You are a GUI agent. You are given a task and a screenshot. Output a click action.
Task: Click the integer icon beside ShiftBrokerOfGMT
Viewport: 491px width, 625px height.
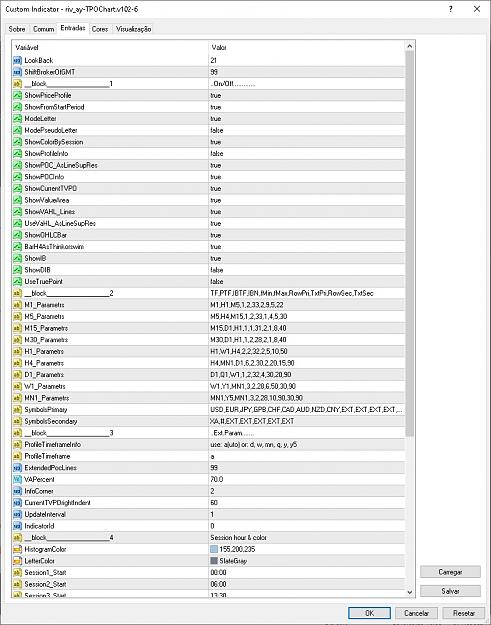17,72
